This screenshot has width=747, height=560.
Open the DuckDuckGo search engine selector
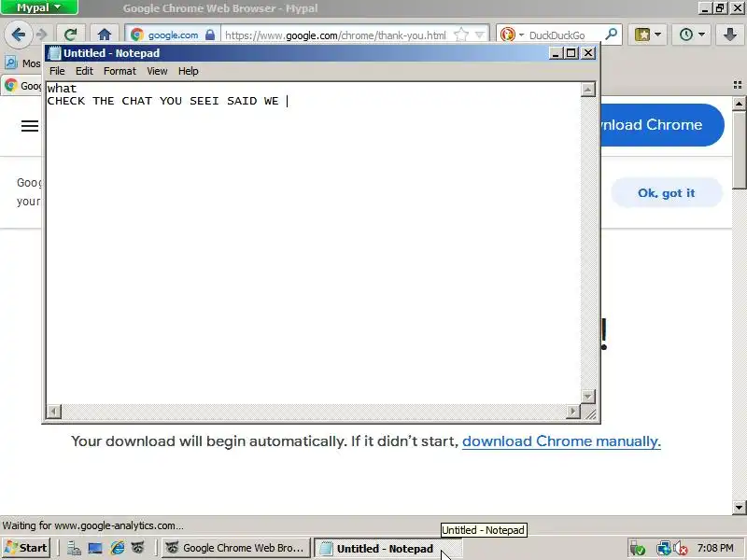(512, 35)
